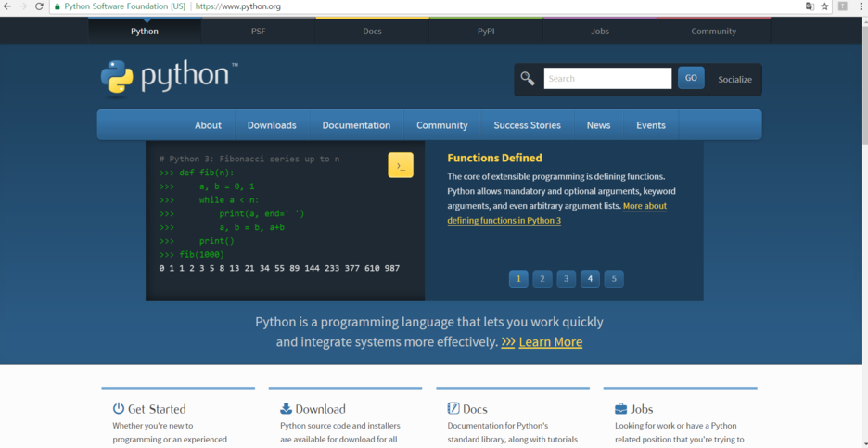Switch to the Community top tab

pyautogui.click(x=713, y=31)
